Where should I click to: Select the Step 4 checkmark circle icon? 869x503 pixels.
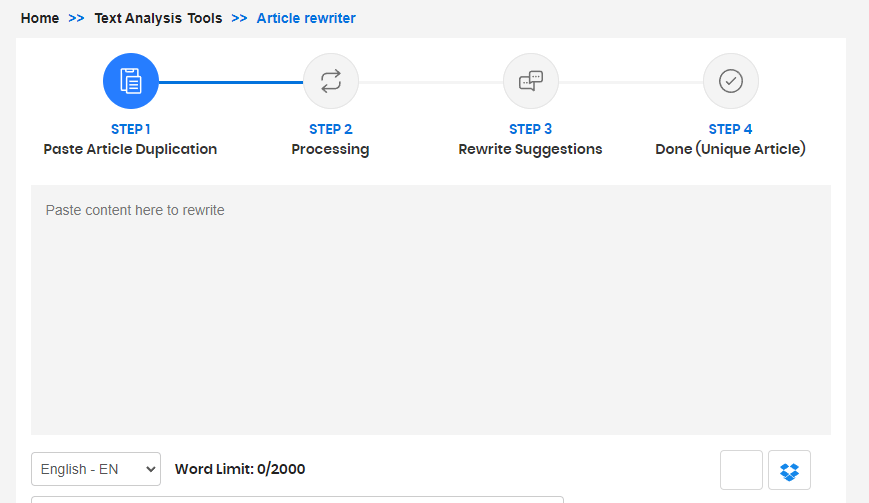[731, 81]
